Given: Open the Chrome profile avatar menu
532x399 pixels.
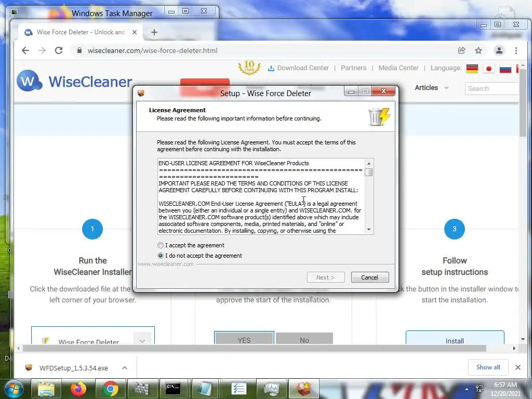Looking at the screenshot, I should pyautogui.click(x=499, y=50).
